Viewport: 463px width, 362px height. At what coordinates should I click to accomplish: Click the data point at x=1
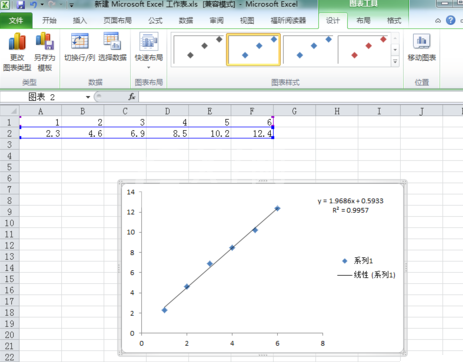pos(164,310)
